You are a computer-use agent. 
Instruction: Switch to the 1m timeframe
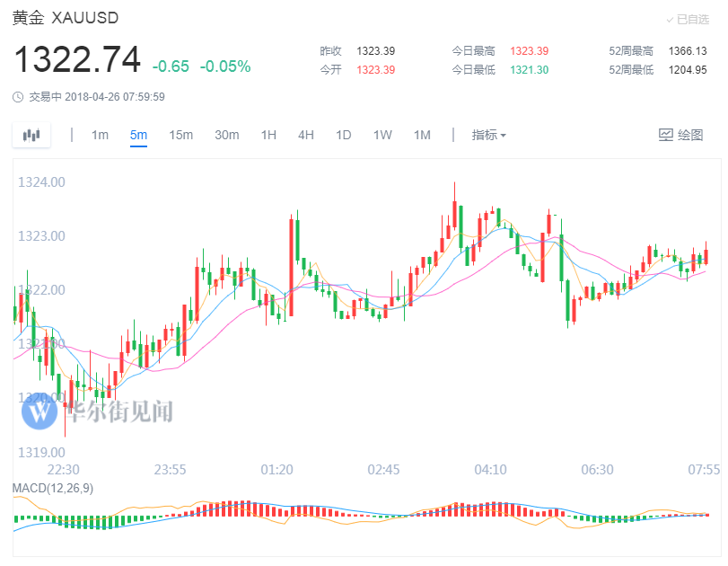[100, 134]
